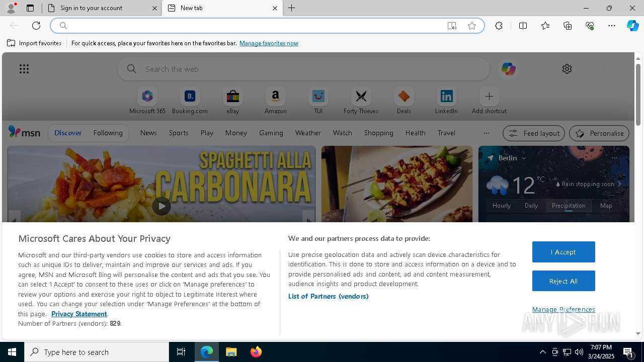The height and width of the screenshot is (362, 644).
Task: Open the Privacy Statement link
Action: [79, 314]
